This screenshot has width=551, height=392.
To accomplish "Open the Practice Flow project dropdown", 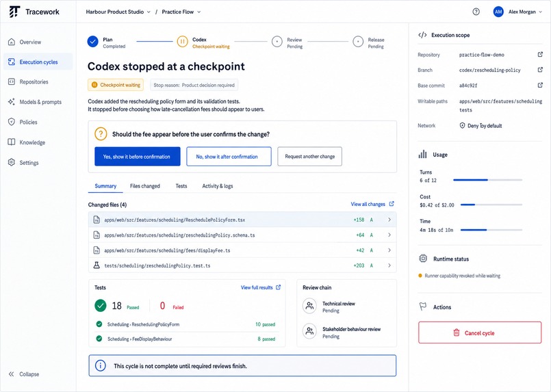I will click(x=181, y=12).
